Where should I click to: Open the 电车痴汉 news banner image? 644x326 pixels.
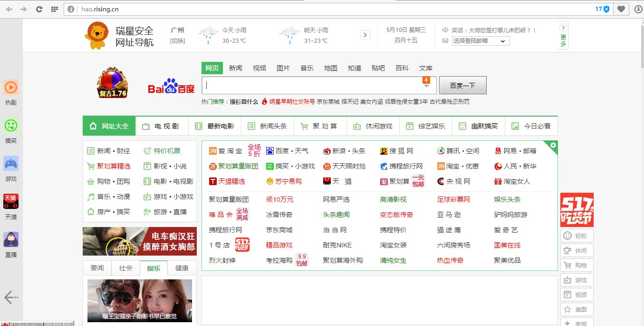140,241
